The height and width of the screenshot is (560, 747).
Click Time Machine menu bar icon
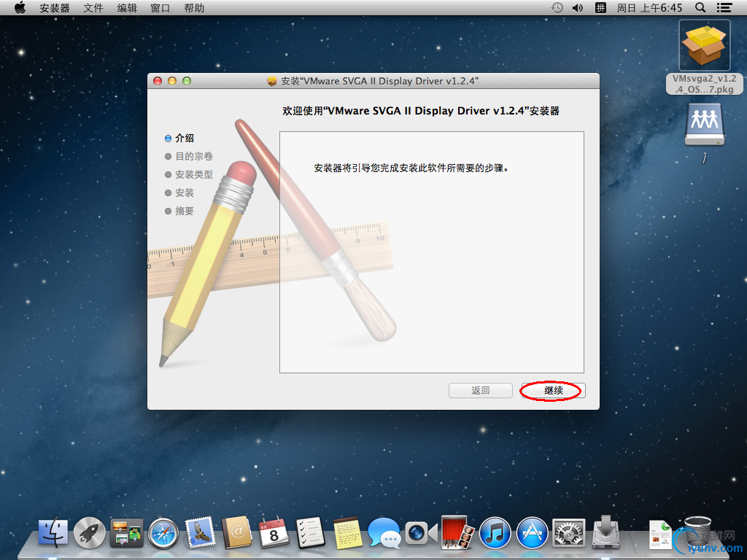pyautogui.click(x=557, y=7)
